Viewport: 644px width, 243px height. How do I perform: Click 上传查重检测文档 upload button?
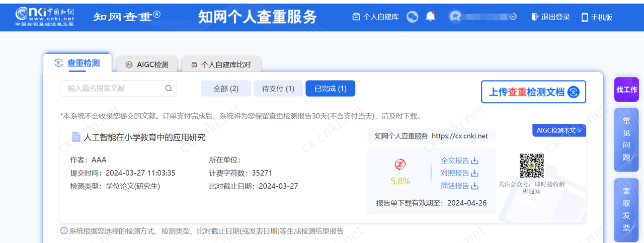(x=533, y=92)
